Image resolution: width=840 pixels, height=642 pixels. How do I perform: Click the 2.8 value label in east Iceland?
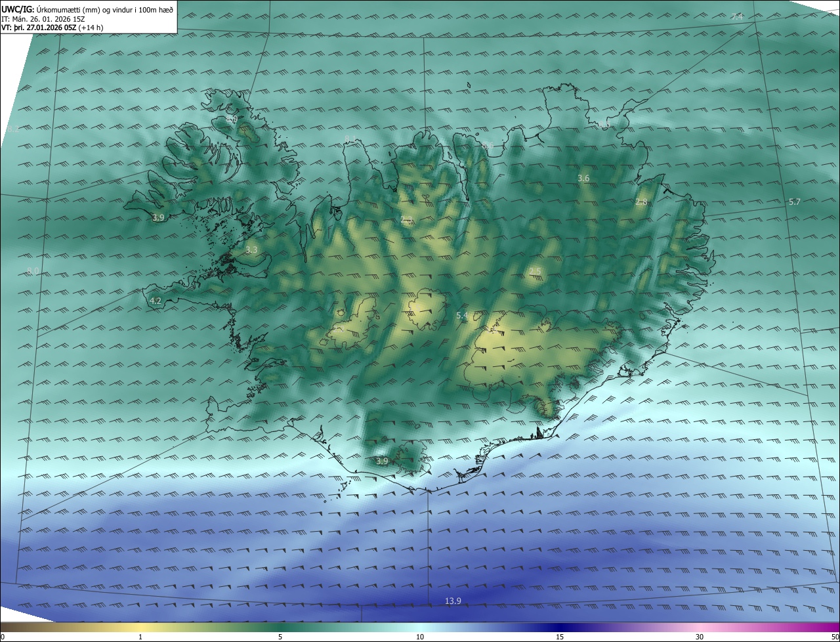pyautogui.click(x=641, y=202)
